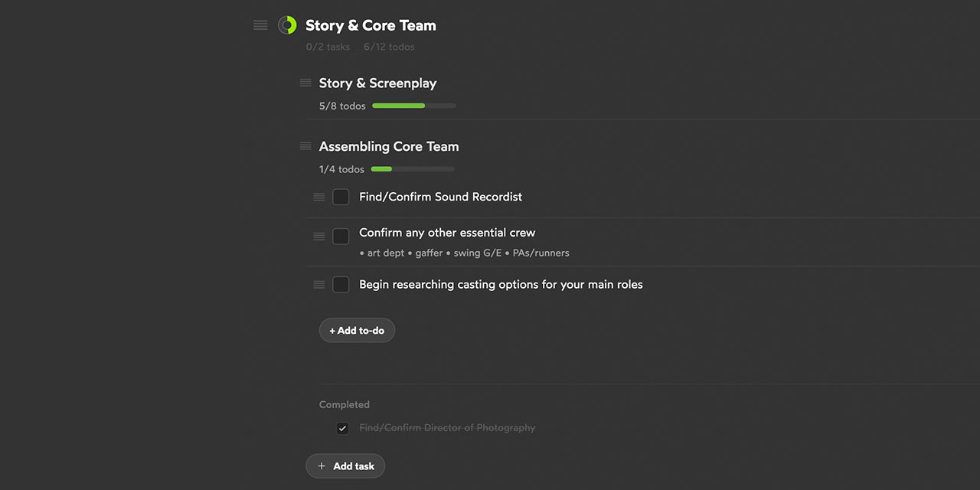Viewport: 980px width, 490px height.
Task: Grab the Assembling Core Team drag handle
Action: point(305,146)
